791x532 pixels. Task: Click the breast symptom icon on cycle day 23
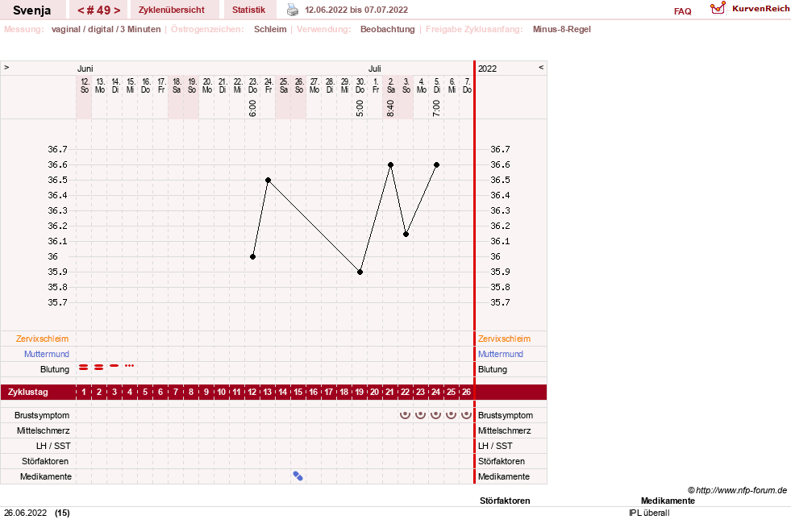(x=420, y=415)
